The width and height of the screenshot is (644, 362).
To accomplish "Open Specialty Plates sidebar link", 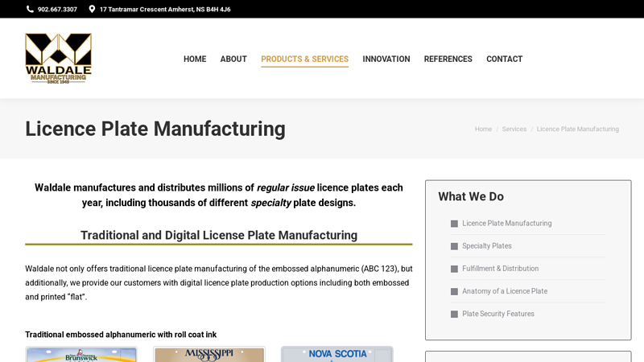I will tap(487, 246).
